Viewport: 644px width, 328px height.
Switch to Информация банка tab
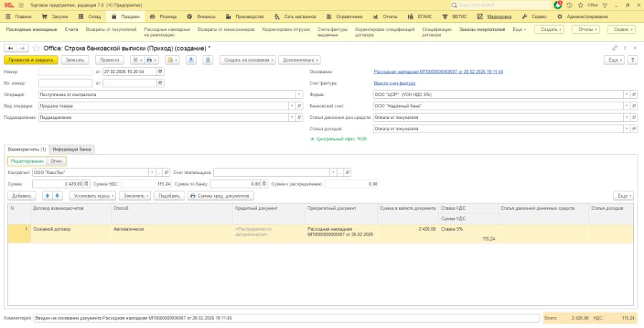coord(72,150)
